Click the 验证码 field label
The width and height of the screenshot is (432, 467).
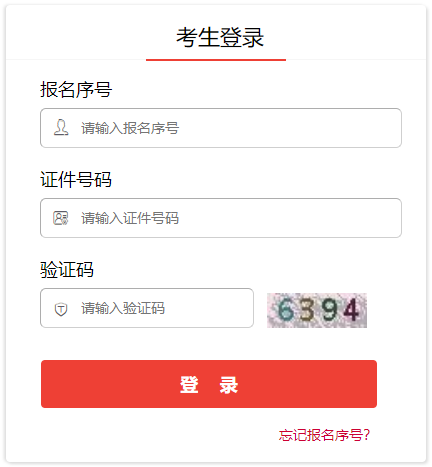(67, 269)
